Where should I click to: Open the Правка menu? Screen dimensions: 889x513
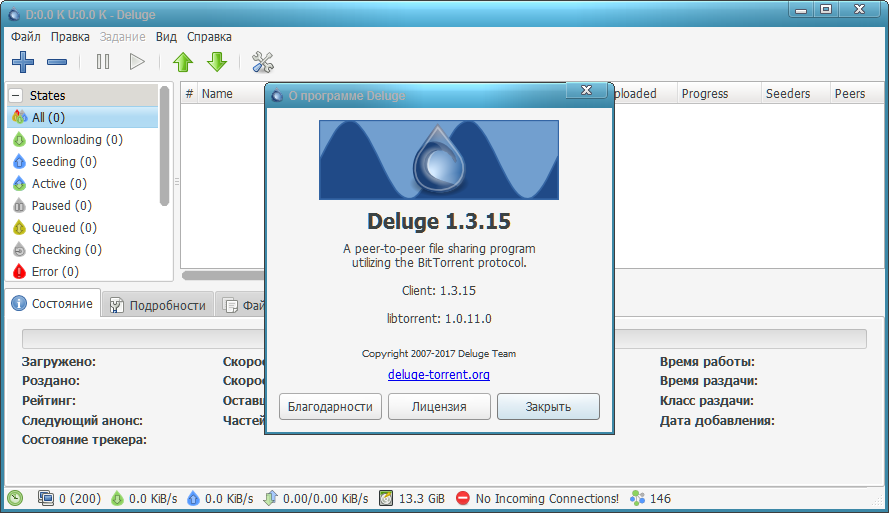70,37
